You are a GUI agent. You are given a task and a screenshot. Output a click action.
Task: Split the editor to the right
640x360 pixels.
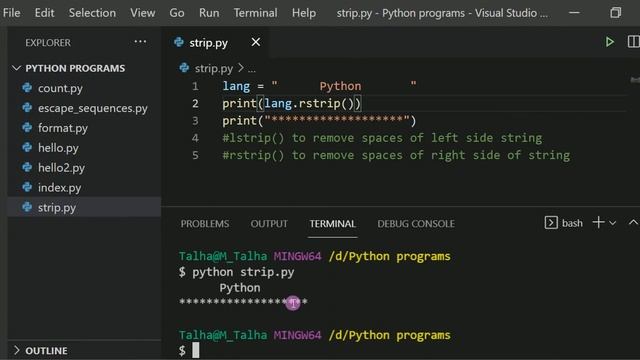tap(633, 42)
